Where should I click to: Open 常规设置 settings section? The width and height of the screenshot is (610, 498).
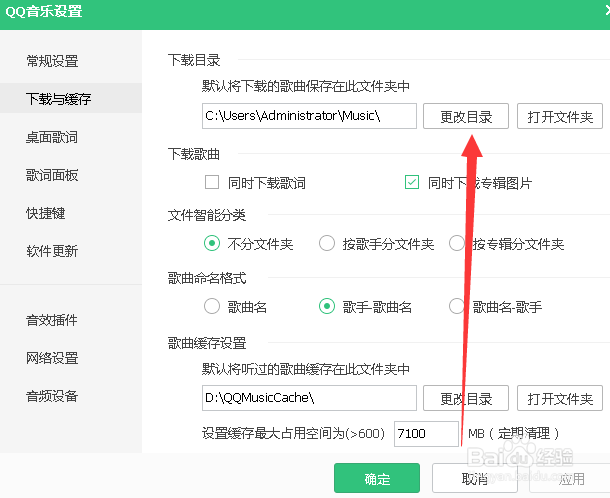pyautogui.click(x=52, y=61)
